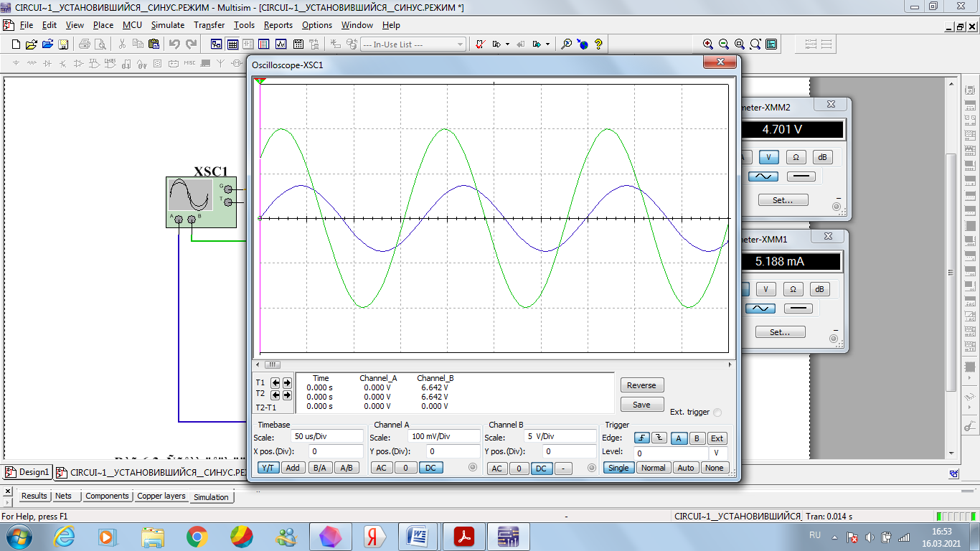The width and height of the screenshot is (980, 551).
Task: Open the Transfer menu
Action: 209,24
